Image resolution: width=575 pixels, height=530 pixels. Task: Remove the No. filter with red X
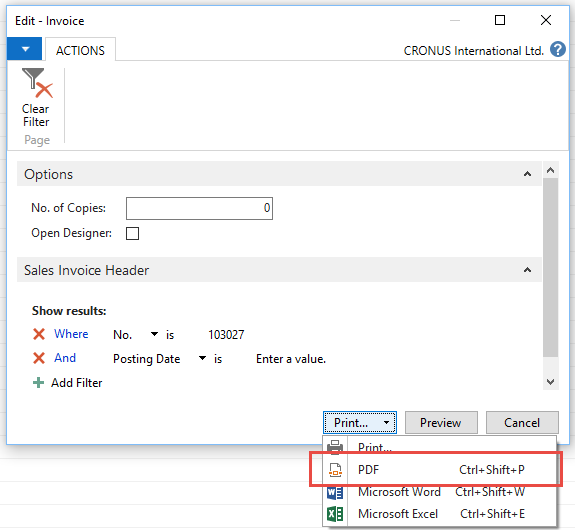tap(39, 334)
